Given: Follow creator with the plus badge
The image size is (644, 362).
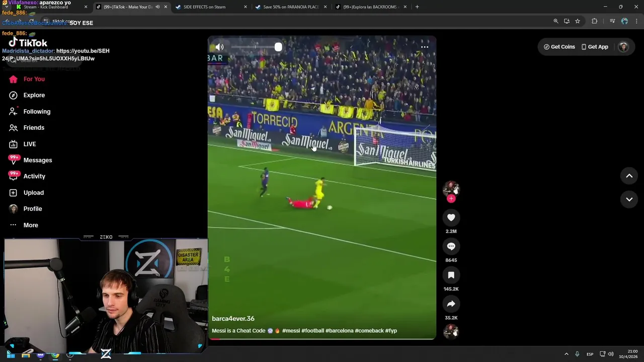Looking at the screenshot, I should tap(451, 199).
